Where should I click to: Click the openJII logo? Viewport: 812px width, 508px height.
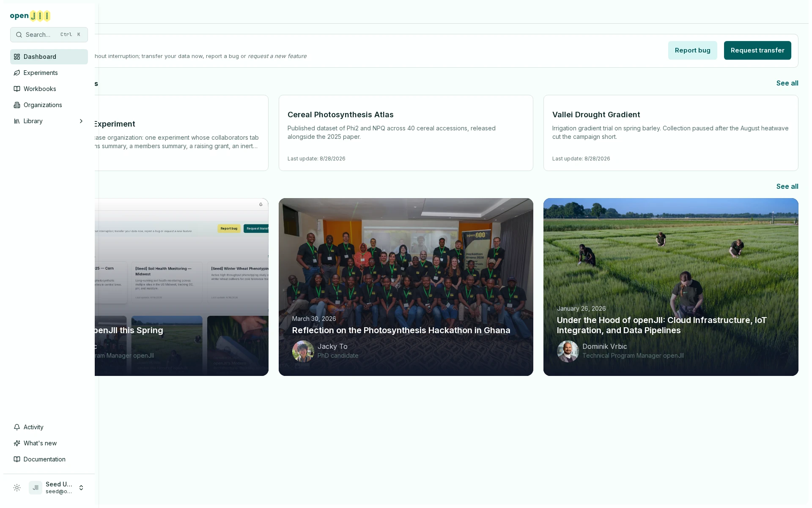point(30,16)
